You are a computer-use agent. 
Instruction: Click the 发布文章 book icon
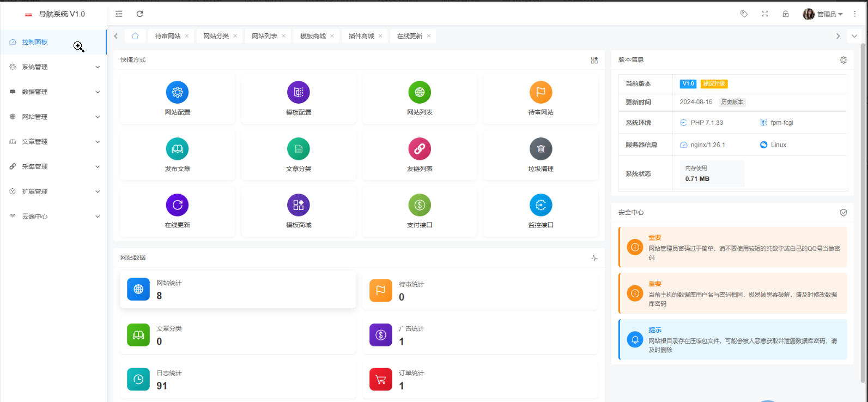point(177,148)
